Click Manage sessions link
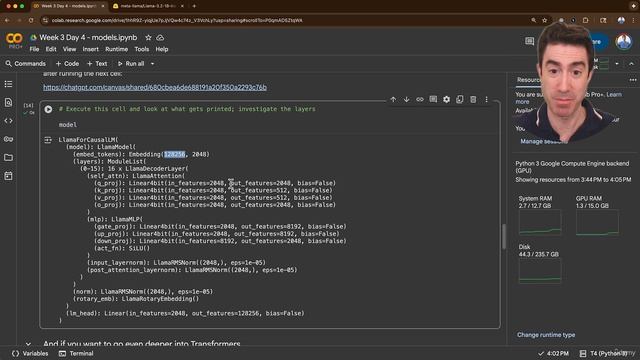The width and height of the screenshot is (640, 360). [x=543, y=141]
